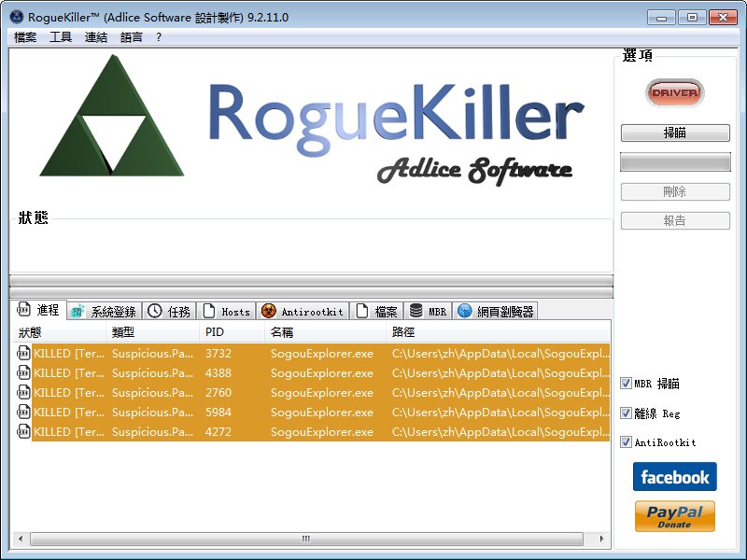The image size is (747, 560).
Task: Click the green triangle RogueKiller logo
Action: (x=111, y=115)
